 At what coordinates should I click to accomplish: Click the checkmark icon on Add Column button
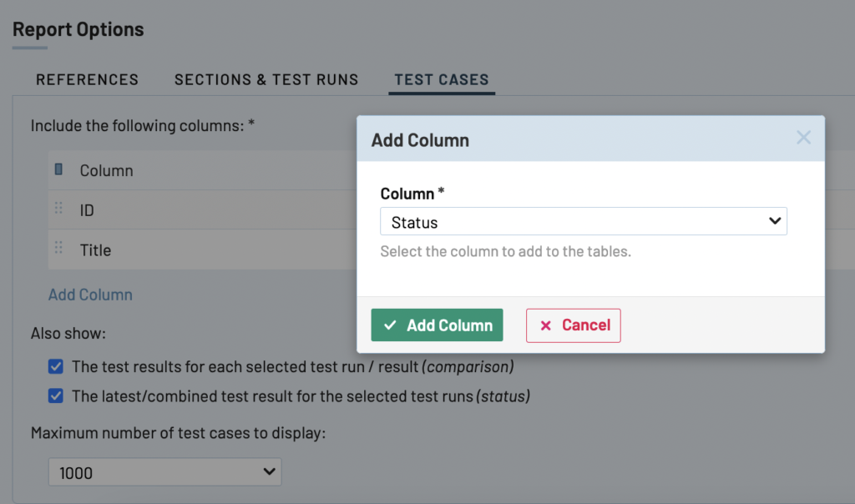pyautogui.click(x=390, y=325)
